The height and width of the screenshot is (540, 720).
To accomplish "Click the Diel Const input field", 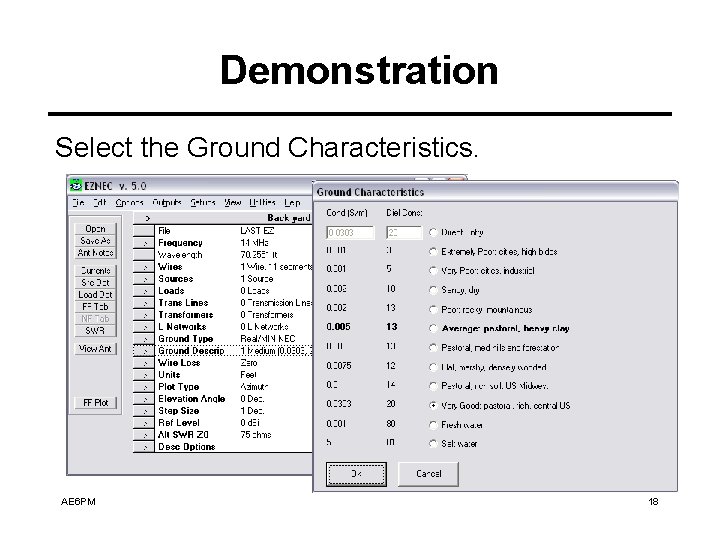I will coord(404,232).
